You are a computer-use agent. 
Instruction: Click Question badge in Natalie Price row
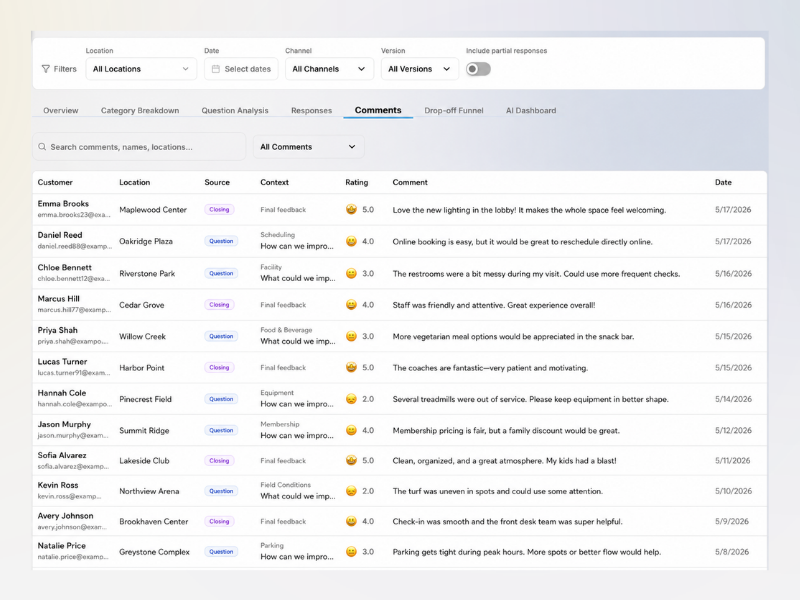coord(221,552)
